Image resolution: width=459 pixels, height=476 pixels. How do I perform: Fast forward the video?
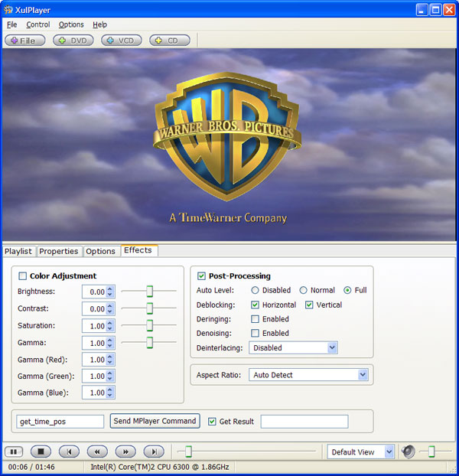pos(125,452)
